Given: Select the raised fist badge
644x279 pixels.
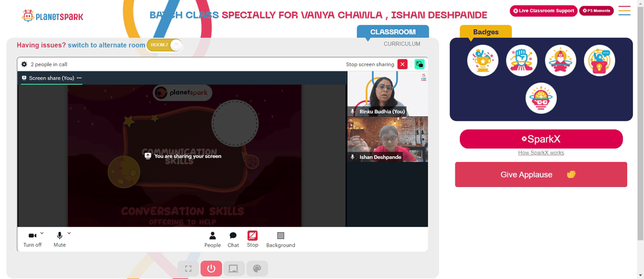Looking at the screenshot, I should click(522, 60).
